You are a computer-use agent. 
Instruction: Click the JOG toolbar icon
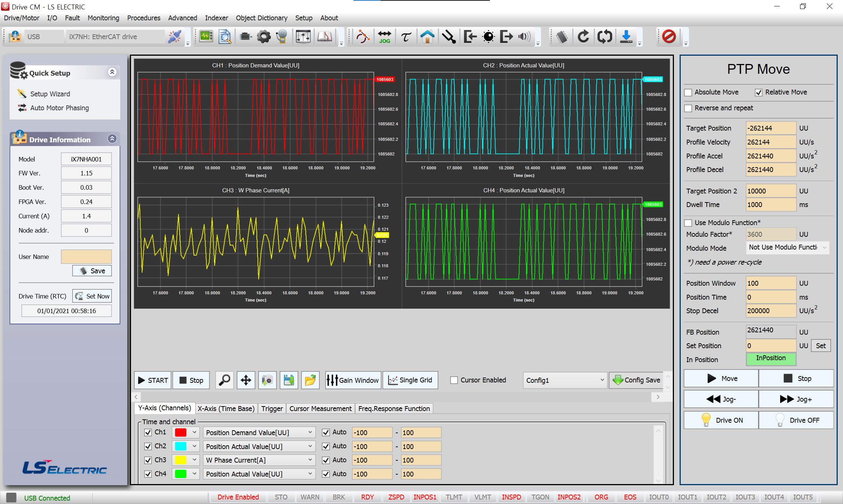(384, 37)
